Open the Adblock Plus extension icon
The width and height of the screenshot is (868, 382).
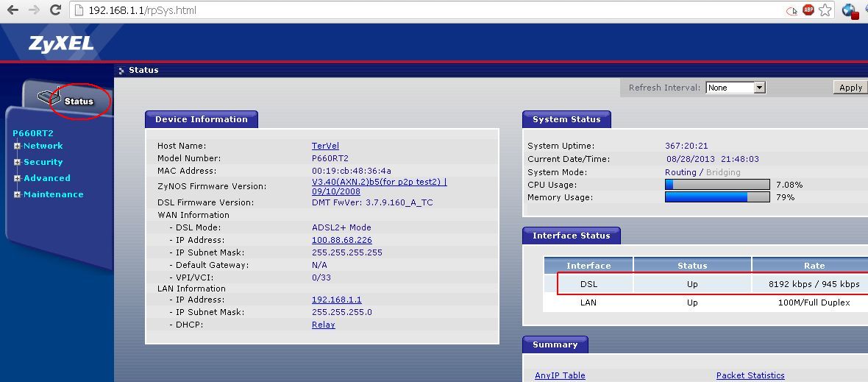click(808, 10)
